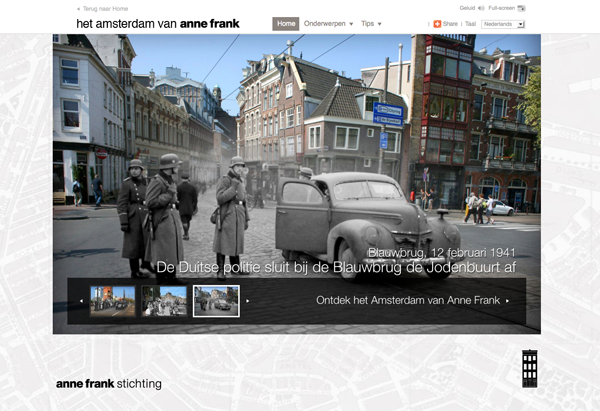Select the second carousel thumbnail
Viewport: 600px width, 411px height.
[164, 301]
